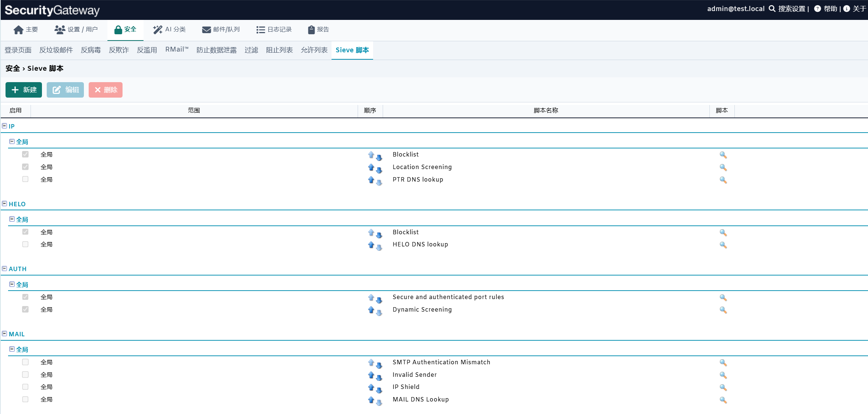The width and height of the screenshot is (868, 414).
Task: Open the 日志记录 menu
Action: point(274,29)
